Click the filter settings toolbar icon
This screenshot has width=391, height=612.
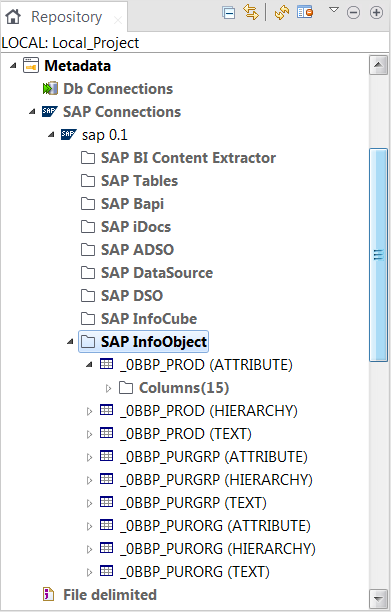point(305,12)
